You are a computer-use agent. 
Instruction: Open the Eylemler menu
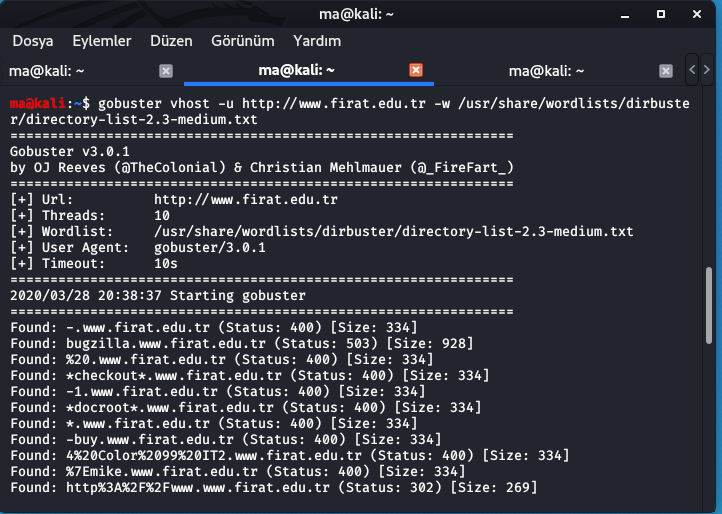(102, 41)
